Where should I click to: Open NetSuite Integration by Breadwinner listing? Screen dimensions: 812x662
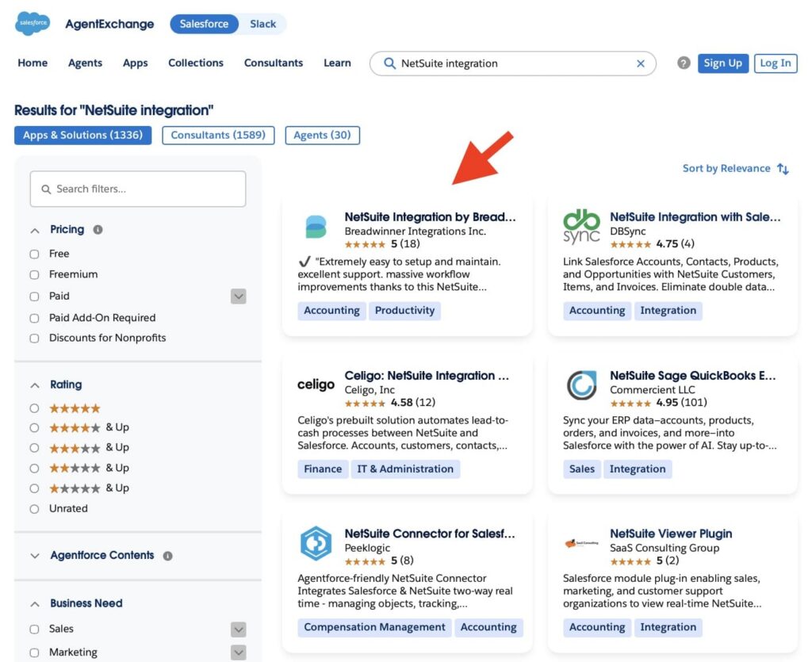tap(431, 217)
